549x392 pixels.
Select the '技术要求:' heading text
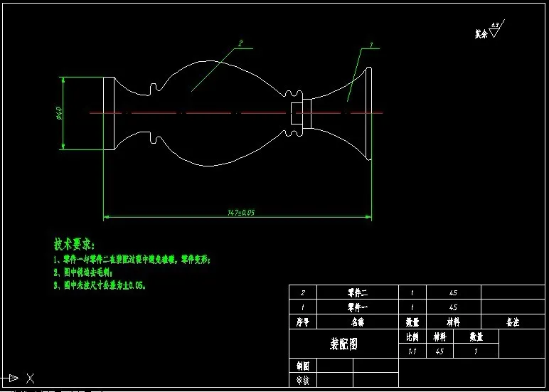[x=74, y=244]
